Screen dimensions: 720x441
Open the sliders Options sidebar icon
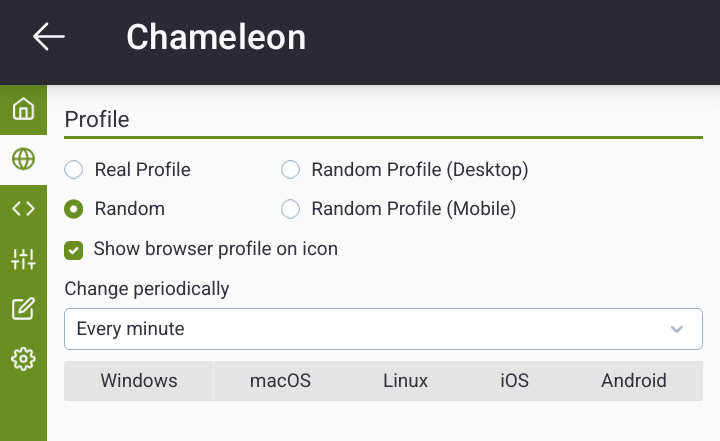click(23, 259)
